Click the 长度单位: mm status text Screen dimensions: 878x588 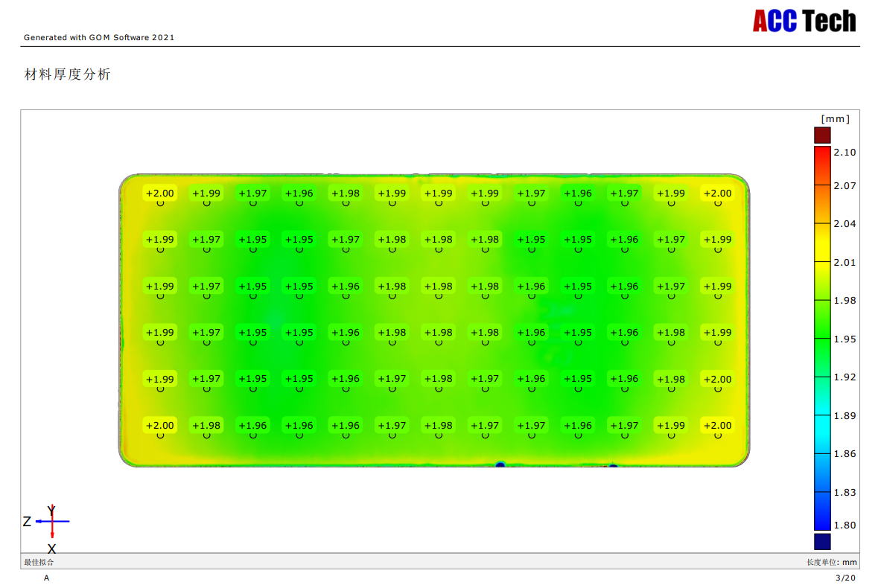pyautogui.click(x=831, y=562)
